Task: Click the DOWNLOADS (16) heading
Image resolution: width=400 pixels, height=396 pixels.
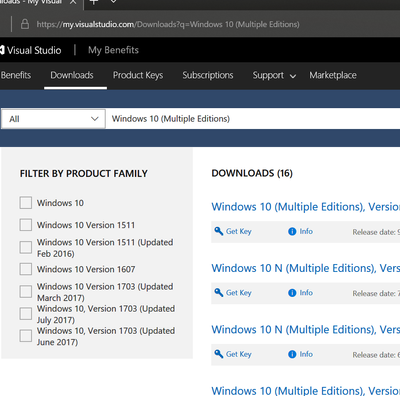Action: pos(252,173)
